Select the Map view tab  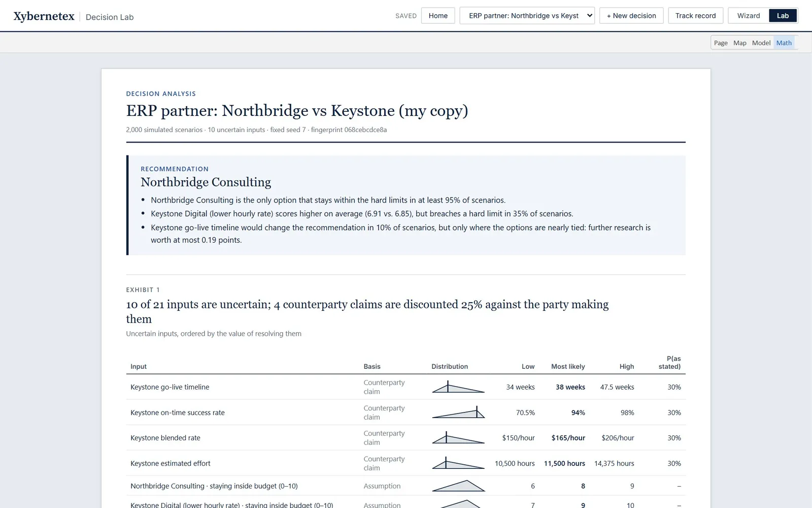click(740, 43)
